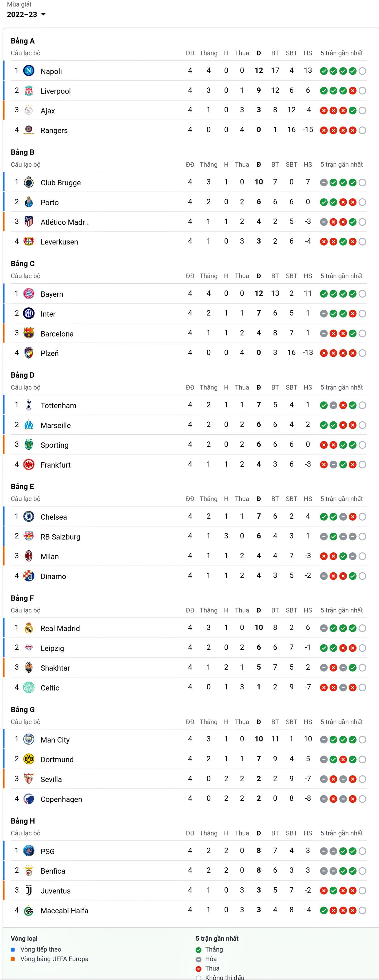379x980 pixels.
Task: Click the Liverpool crest icon
Action: point(29,90)
